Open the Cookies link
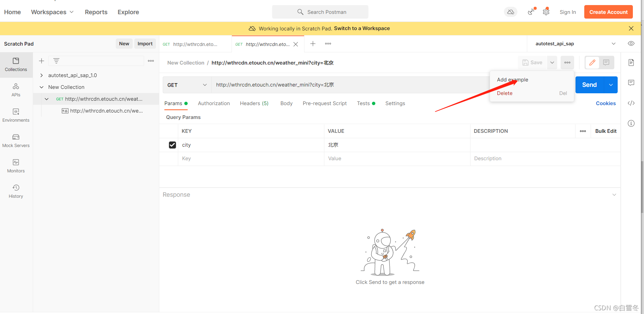Screen dimensions: 644x314 (x=606, y=103)
